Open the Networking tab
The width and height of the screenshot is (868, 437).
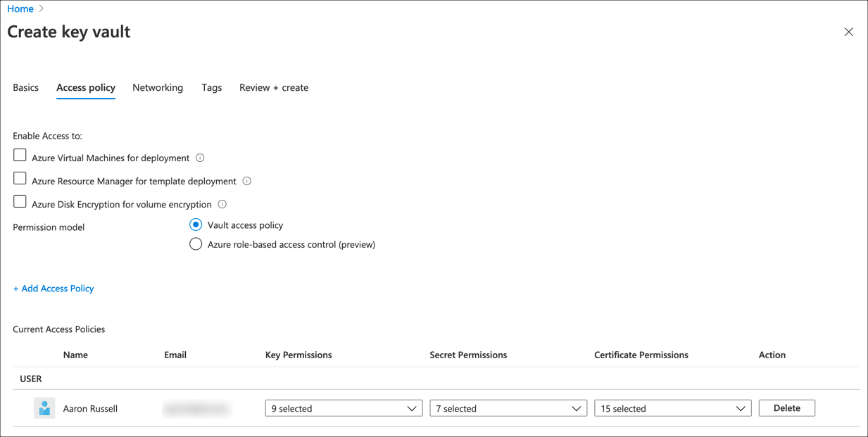coord(158,88)
